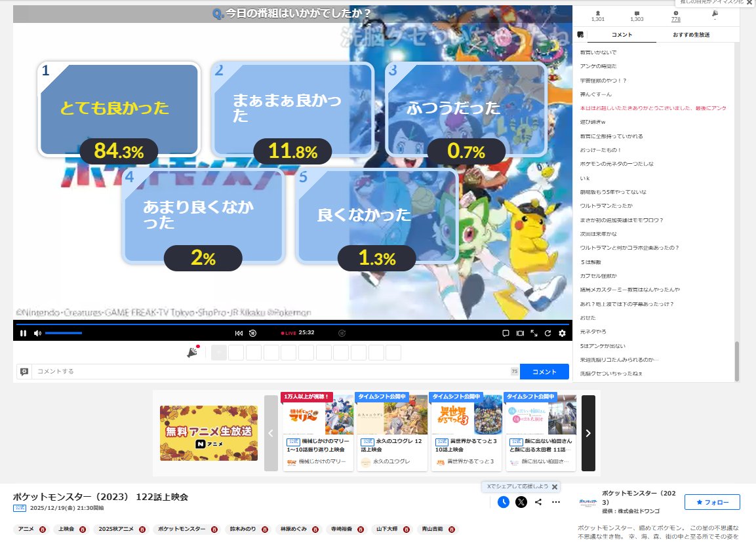The image size is (756, 542).
Task: Close the 推しの目元がアイマスク化 popup
Action: [x=749, y=3]
